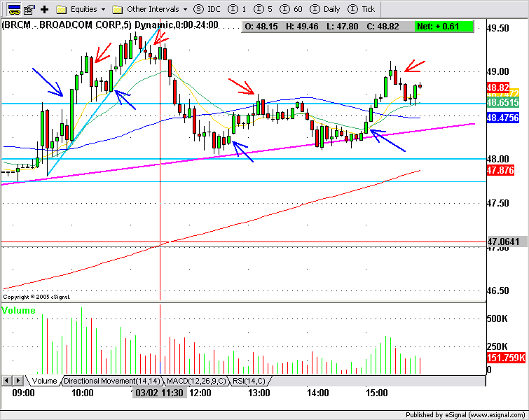Click the 03/02 11:30 cursor time label
Screen dimensions: 529x420
point(159,393)
